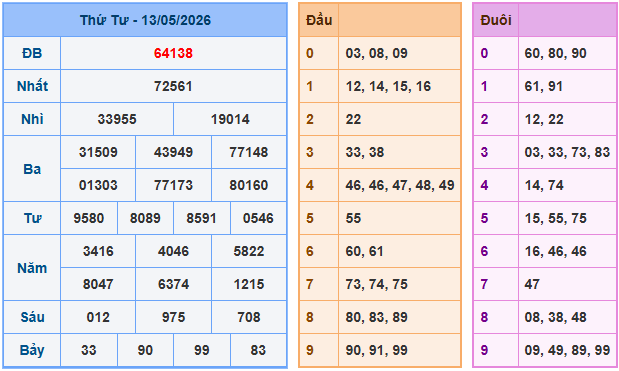Select Đuôi row values 16, 46, 46
Viewport: 619px width, 371px height.
click(555, 251)
